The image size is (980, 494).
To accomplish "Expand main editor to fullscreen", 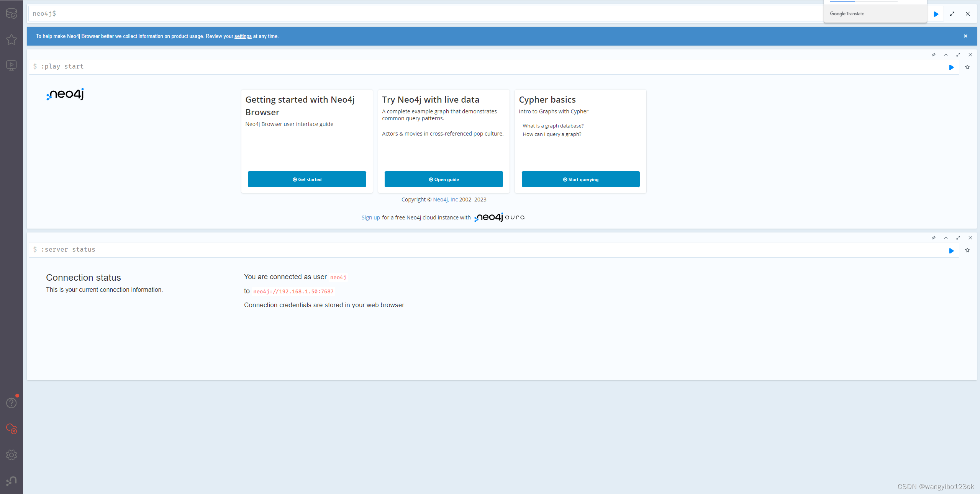I will [x=952, y=14].
